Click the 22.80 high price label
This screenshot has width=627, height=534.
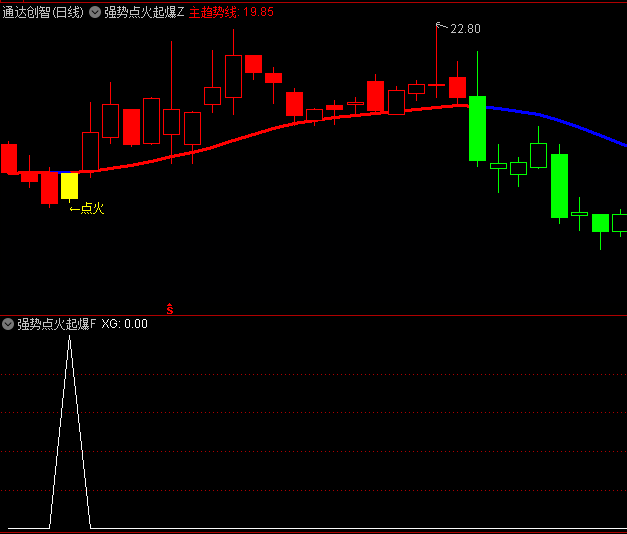tap(465, 29)
